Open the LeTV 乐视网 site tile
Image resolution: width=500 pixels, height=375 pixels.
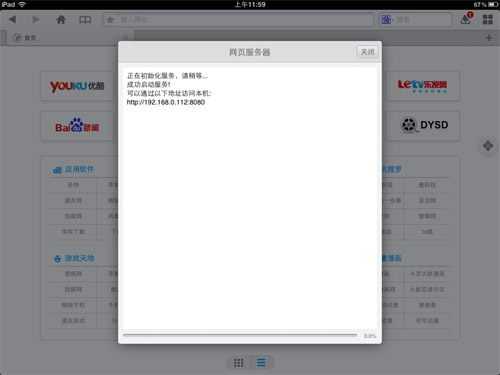pyautogui.click(x=422, y=86)
